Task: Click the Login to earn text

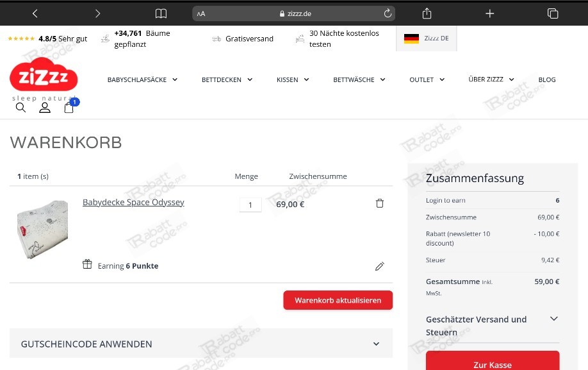Action: click(446, 200)
